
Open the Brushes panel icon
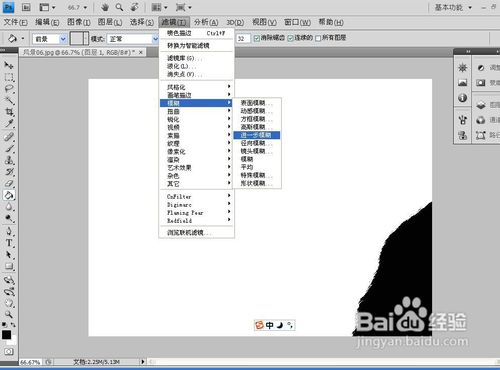(x=462, y=120)
